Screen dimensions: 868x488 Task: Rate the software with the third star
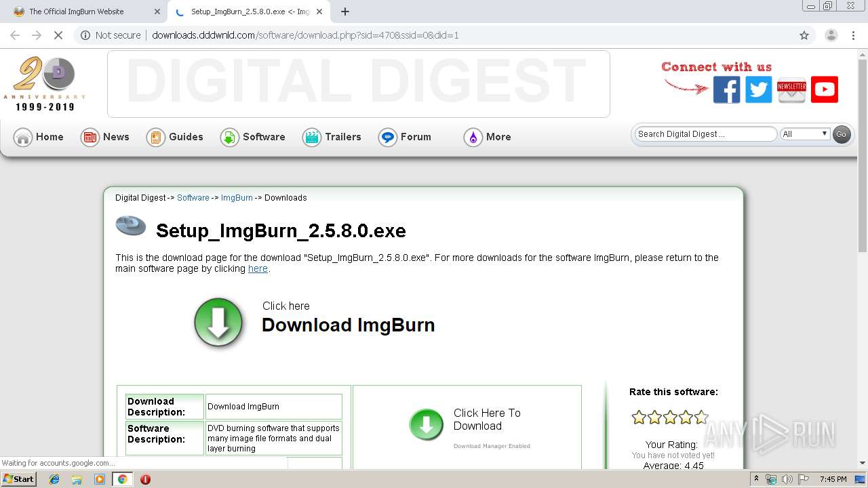click(x=670, y=418)
